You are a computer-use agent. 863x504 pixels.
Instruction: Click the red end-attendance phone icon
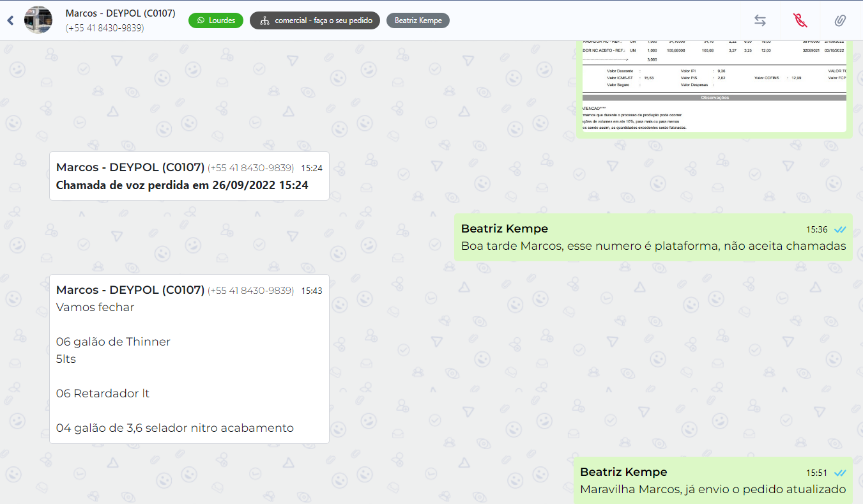coord(800,20)
